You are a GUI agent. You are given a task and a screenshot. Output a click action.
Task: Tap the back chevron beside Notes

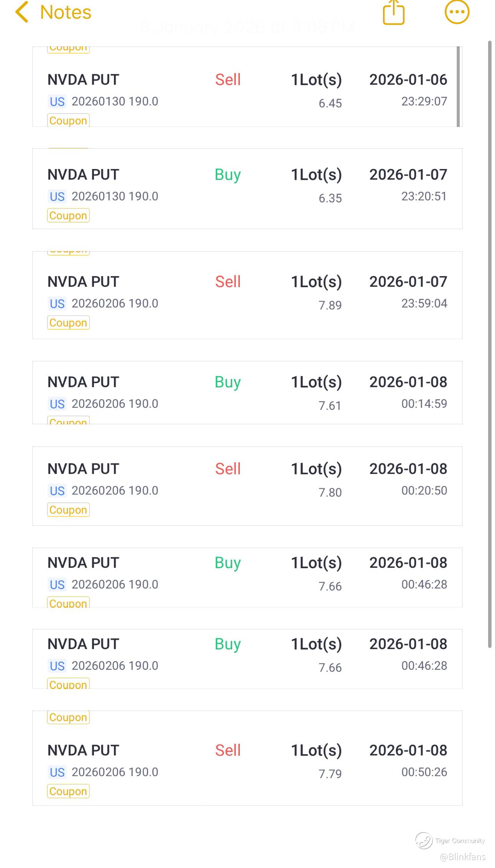[x=22, y=12]
